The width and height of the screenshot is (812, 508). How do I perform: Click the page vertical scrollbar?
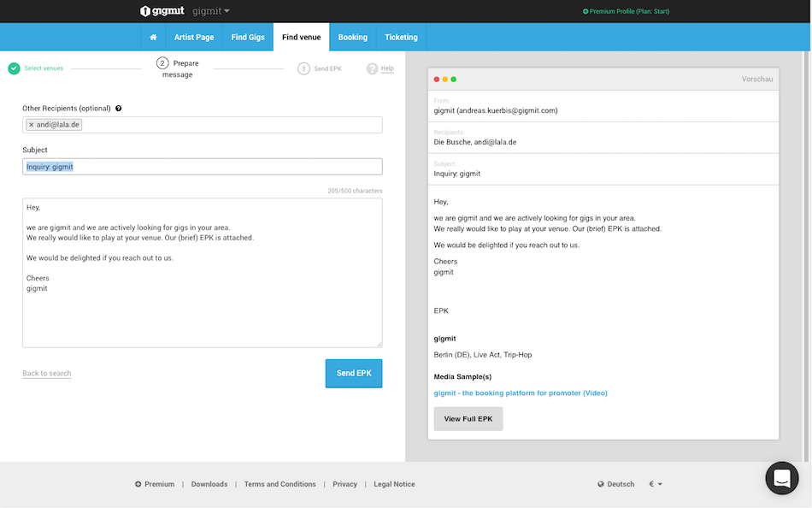pos(806,256)
